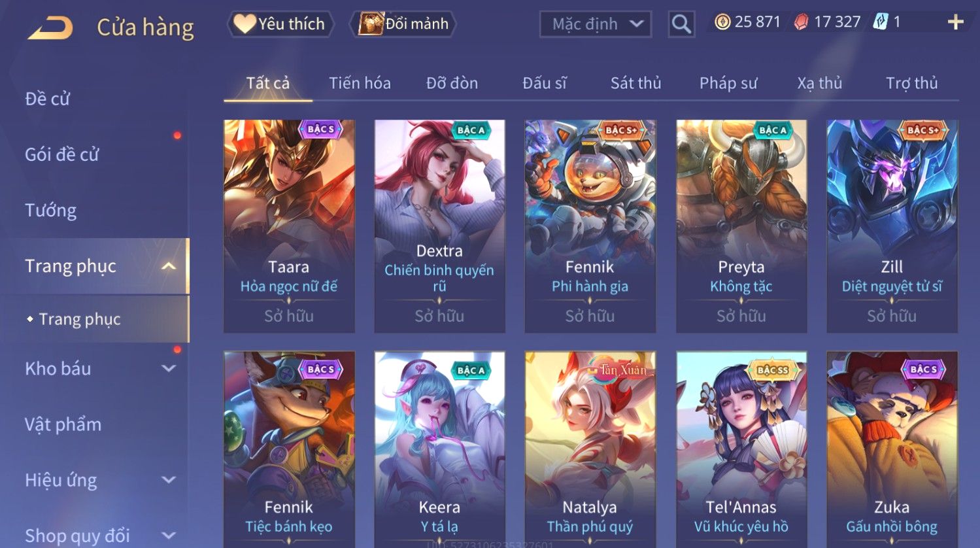Tap the plus icon to add currency
The image size is (980, 548).
[956, 22]
